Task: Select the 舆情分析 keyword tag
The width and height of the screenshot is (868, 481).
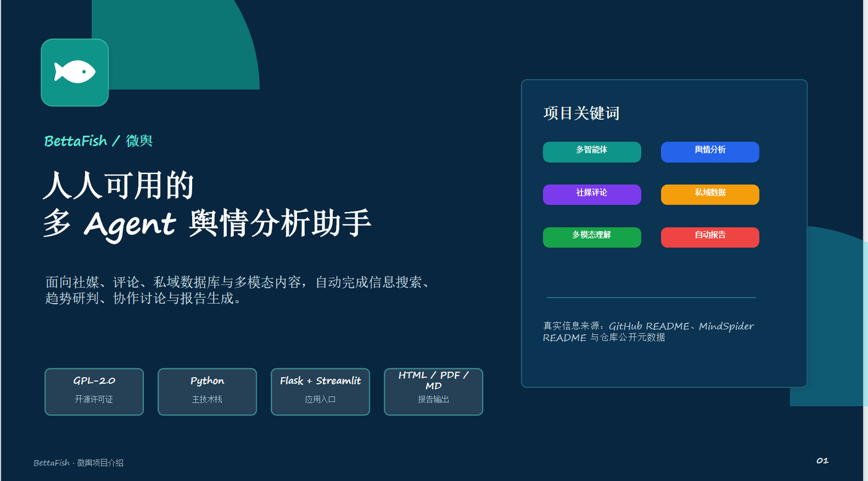Action: click(710, 152)
